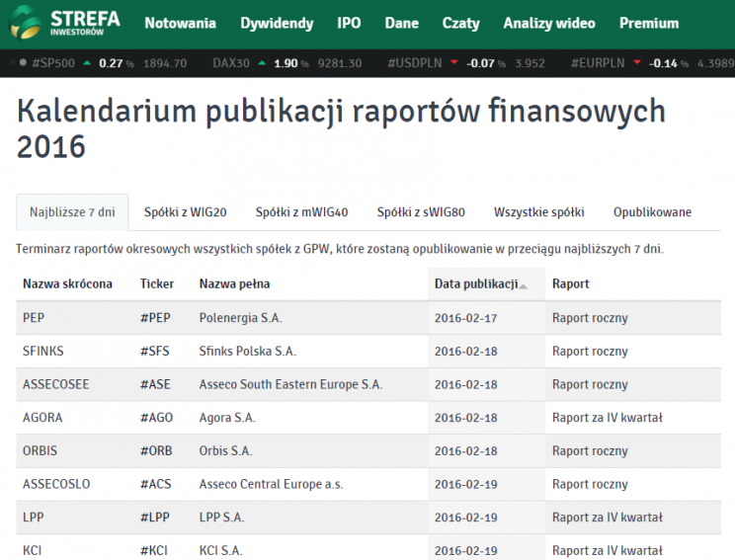Image resolution: width=735 pixels, height=560 pixels.
Task: Select the Najbliższe 7 dni tab
Action: pos(72,212)
